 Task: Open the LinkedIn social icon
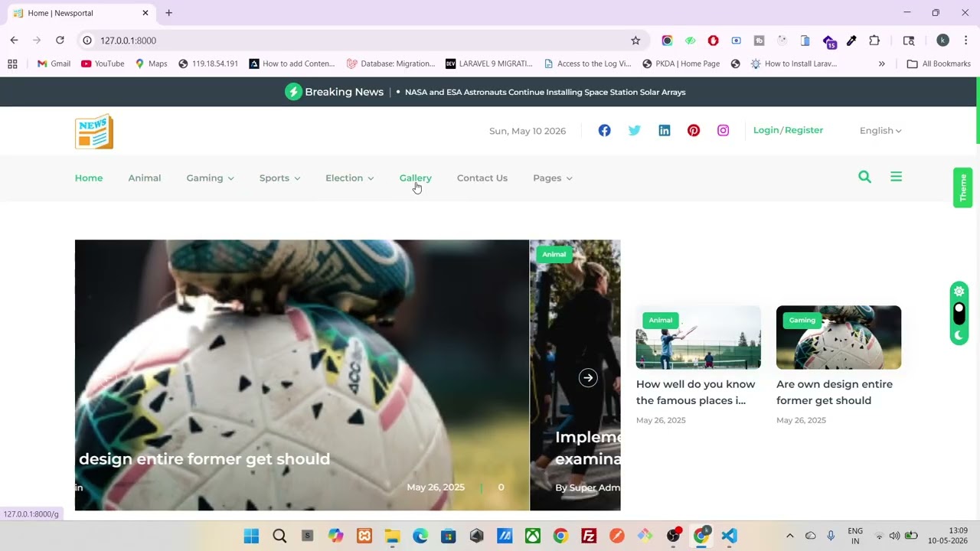[x=665, y=131]
